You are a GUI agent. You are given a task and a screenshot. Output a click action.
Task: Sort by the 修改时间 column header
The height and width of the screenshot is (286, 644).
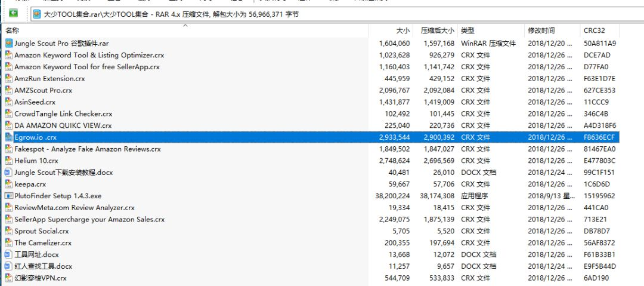(541, 30)
